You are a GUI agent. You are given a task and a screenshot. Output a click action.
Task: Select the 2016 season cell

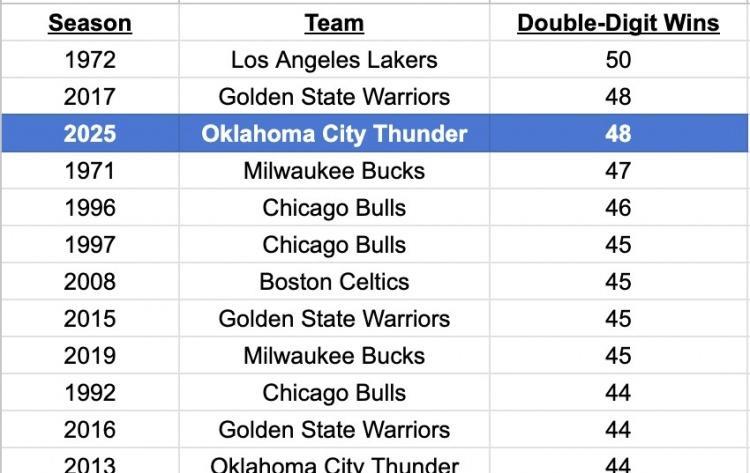coord(90,429)
